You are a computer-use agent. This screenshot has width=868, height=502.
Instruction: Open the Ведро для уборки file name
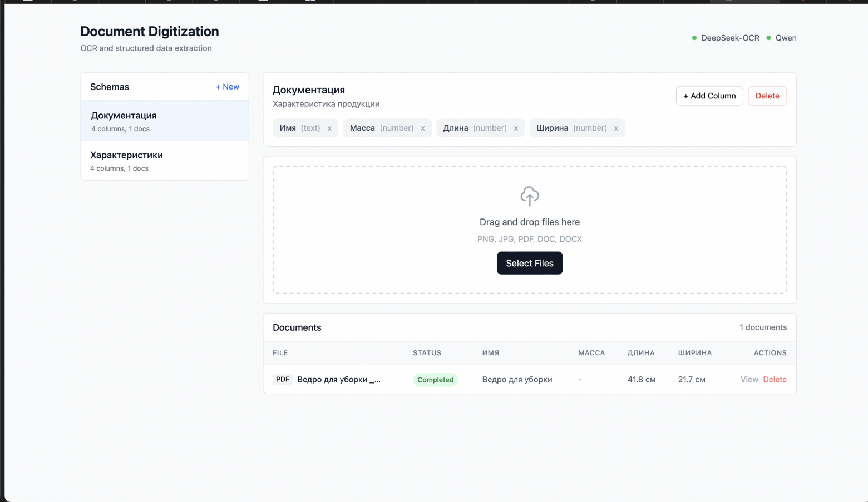[339, 380]
